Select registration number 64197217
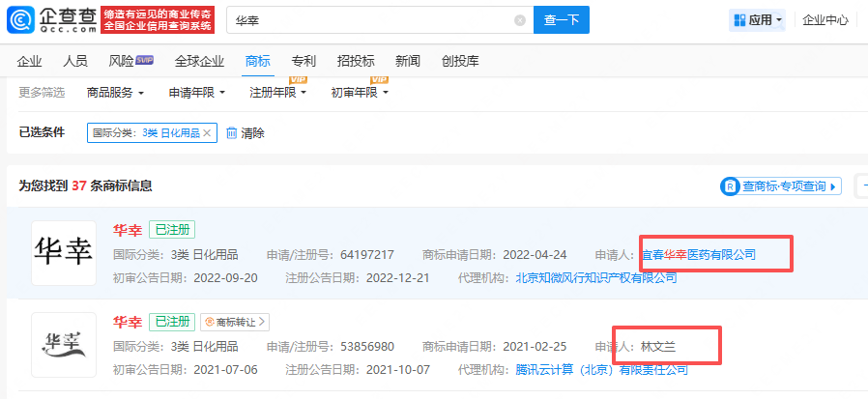 coord(367,255)
